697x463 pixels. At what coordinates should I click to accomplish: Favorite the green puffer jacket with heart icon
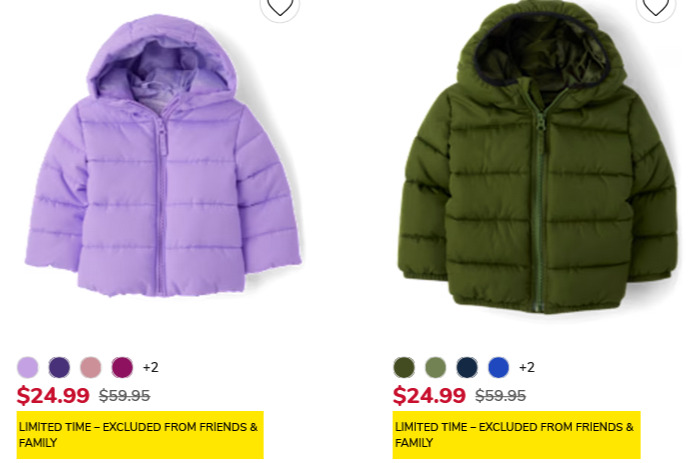point(656,6)
